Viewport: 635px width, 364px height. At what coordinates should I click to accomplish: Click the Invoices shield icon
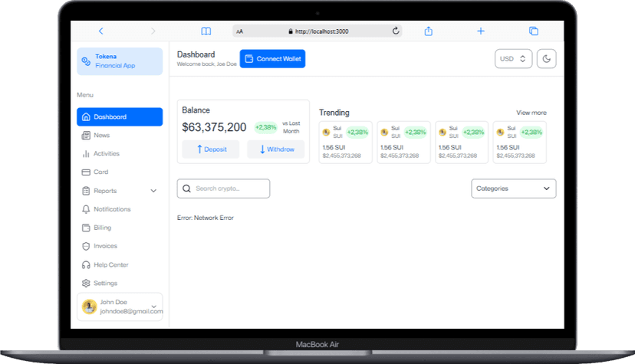pyautogui.click(x=86, y=246)
